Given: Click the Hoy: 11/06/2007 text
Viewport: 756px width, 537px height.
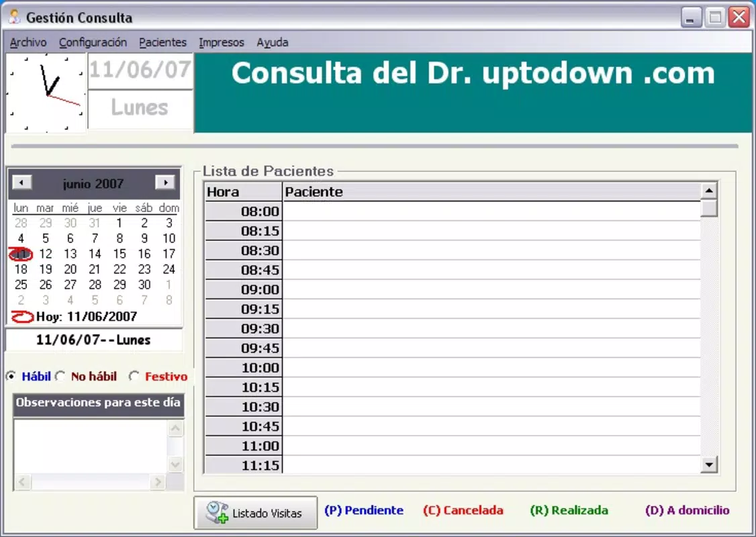Looking at the screenshot, I should 87,317.
